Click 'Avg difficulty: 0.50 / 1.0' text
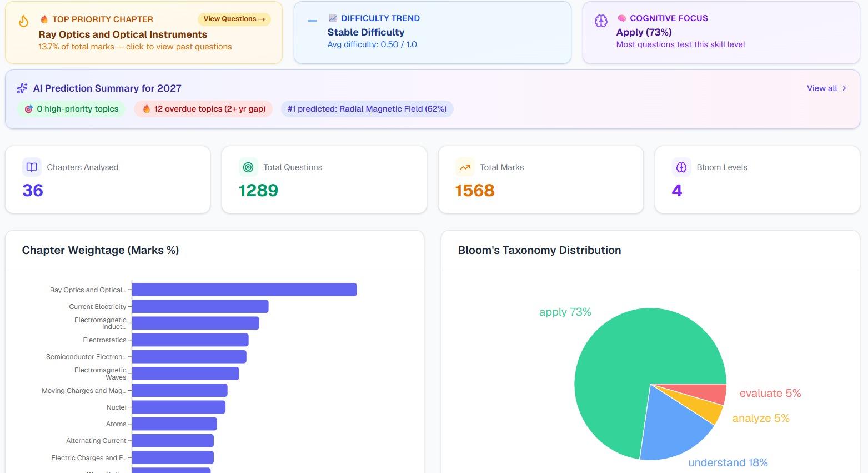 (x=372, y=44)
